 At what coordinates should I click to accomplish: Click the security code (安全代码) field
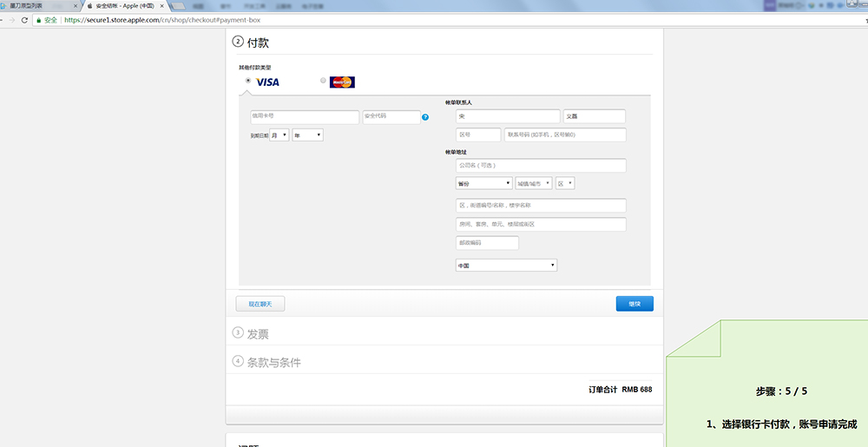(391, 116)
